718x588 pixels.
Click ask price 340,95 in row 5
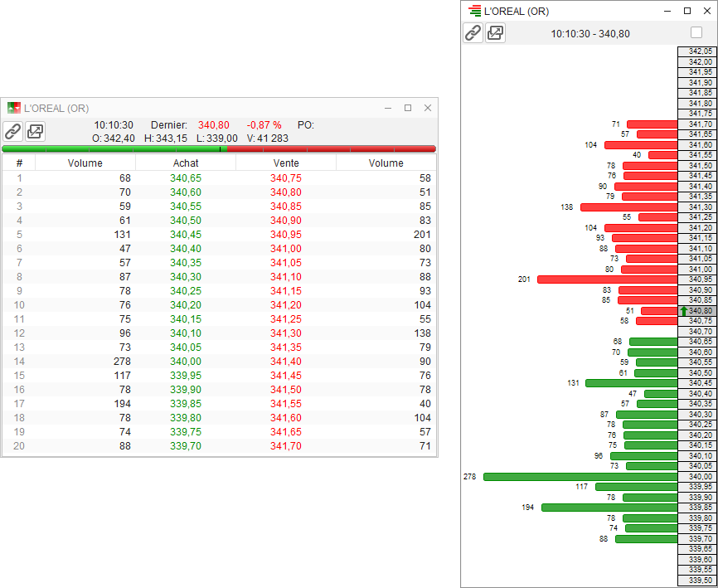tap(286, 235)
